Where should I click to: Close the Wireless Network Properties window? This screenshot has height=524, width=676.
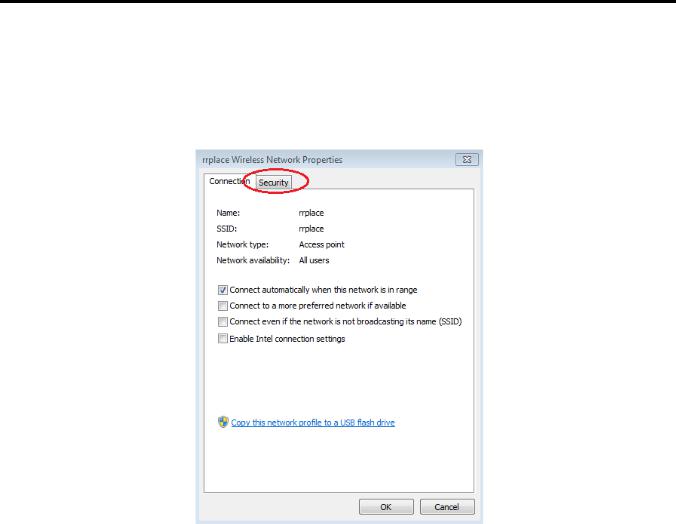[x=467, y=160]
